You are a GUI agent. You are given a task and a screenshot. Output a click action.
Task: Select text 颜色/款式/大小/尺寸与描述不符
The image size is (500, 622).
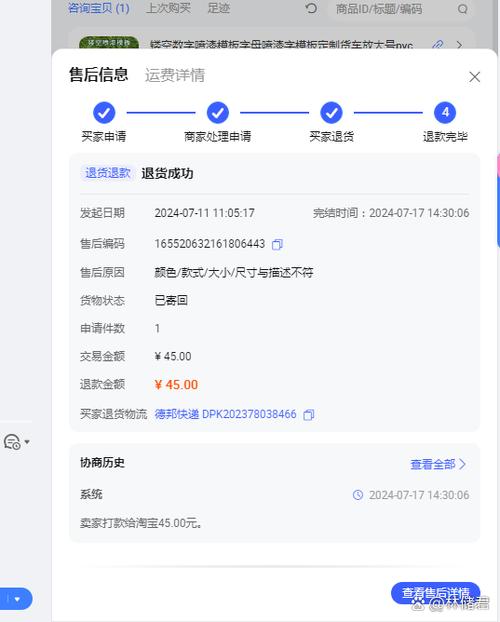click(x=234, y=273)
